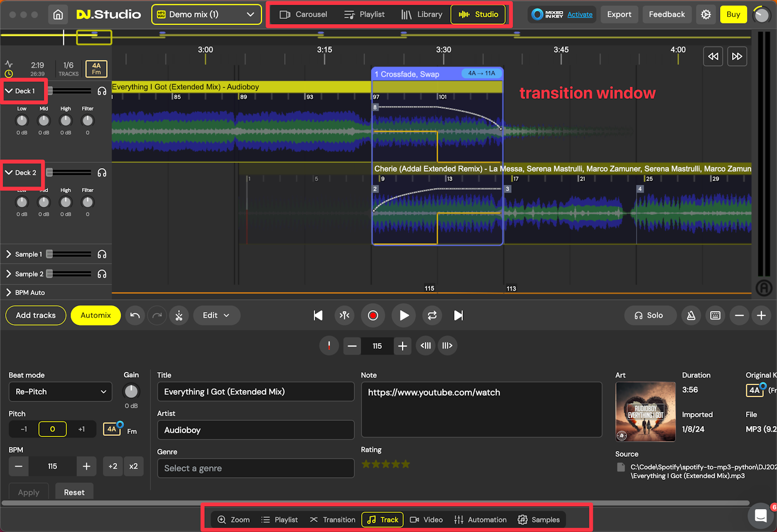This screenshot has width=777, height=532.
Task: Switch to Carousel view
Action: pyautogui.click(x=304, y=15)
